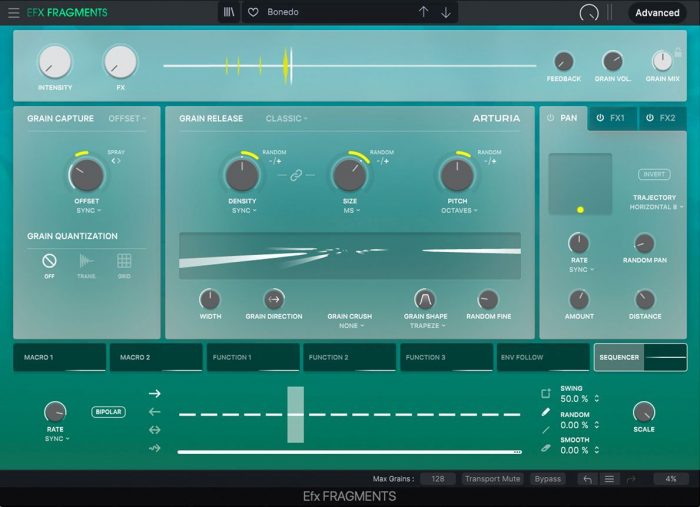Screen dimensions: 700x507
Task: Click the redo arrow in the status bar
Action: click(631, 479)
